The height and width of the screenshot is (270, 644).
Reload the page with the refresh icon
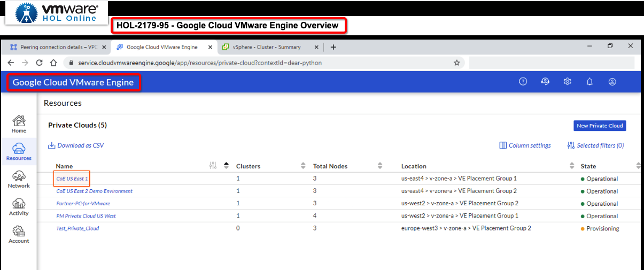coord(39,63)
